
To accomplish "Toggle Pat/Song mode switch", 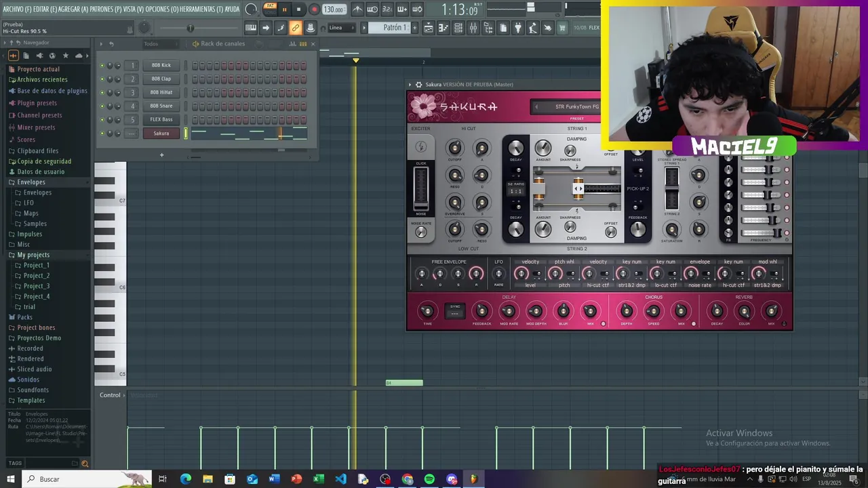I will tap(270, 9).
